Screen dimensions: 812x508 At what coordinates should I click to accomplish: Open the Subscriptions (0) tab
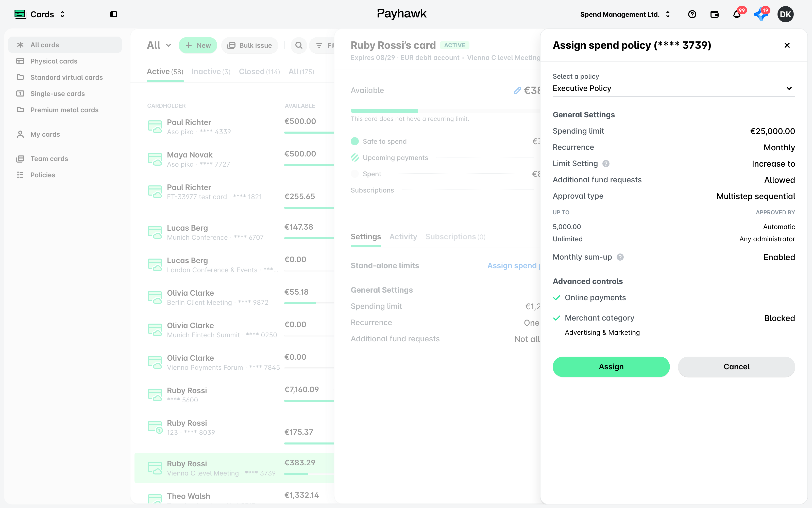(x=455, y=236)
